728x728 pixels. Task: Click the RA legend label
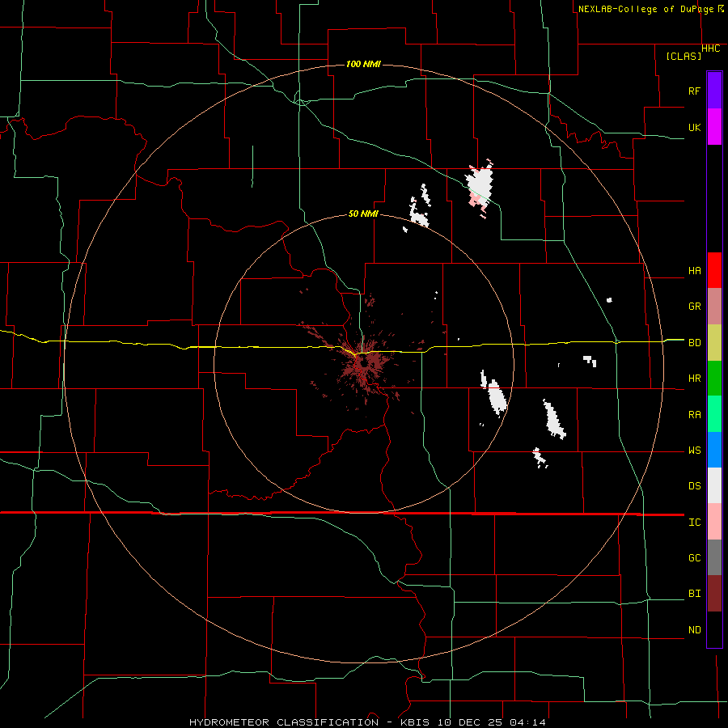[x=694, y=415]
